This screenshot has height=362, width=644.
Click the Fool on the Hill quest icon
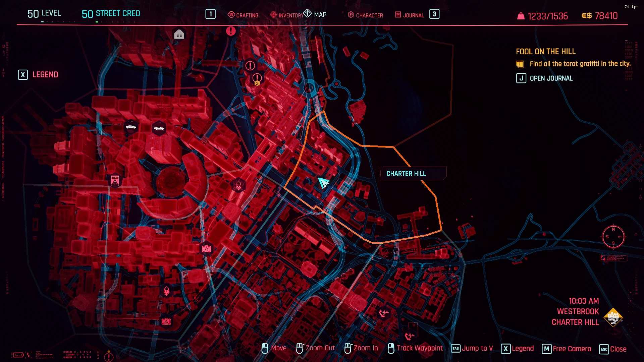[x=520, y=64]
